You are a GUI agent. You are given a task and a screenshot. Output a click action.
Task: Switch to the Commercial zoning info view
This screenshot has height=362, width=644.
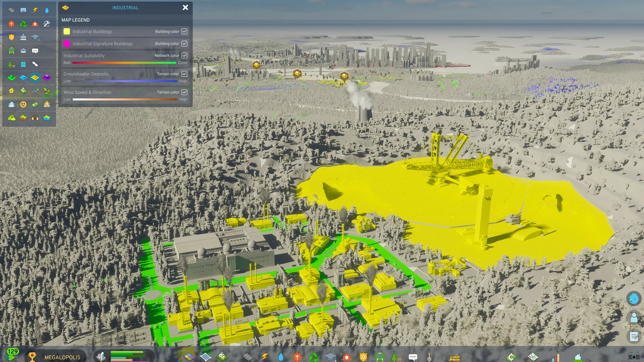click(x=23, y=77)
